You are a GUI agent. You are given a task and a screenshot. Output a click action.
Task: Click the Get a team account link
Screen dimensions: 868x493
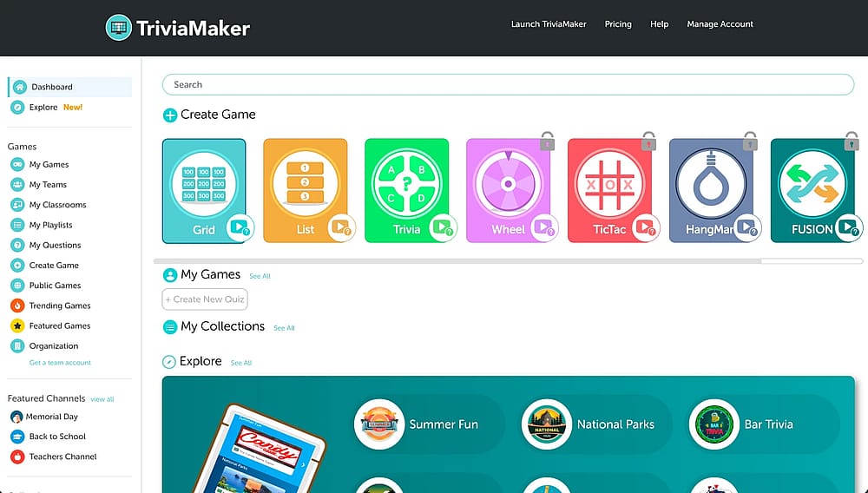point(61,363)
